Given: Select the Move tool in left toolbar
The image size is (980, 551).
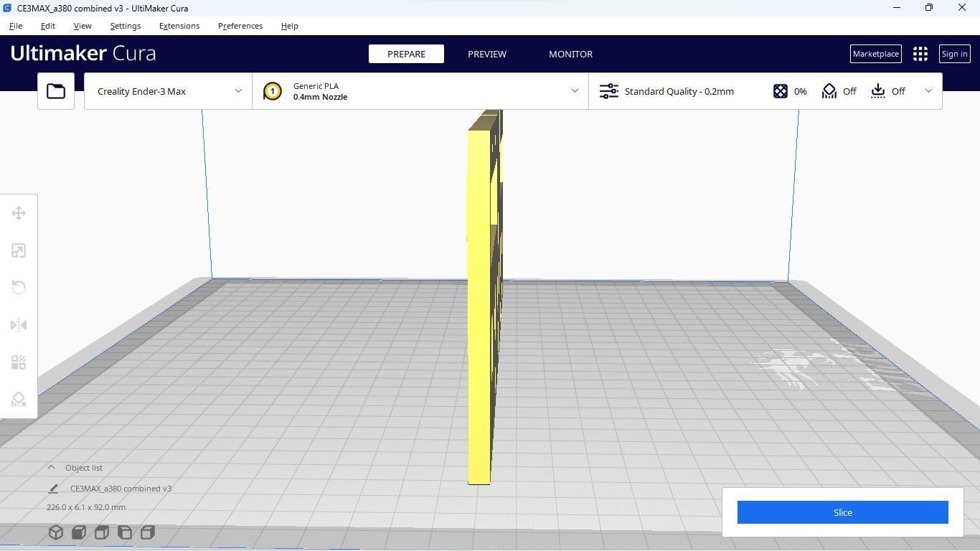Looking at the screenshot, I should coord(19,213).
